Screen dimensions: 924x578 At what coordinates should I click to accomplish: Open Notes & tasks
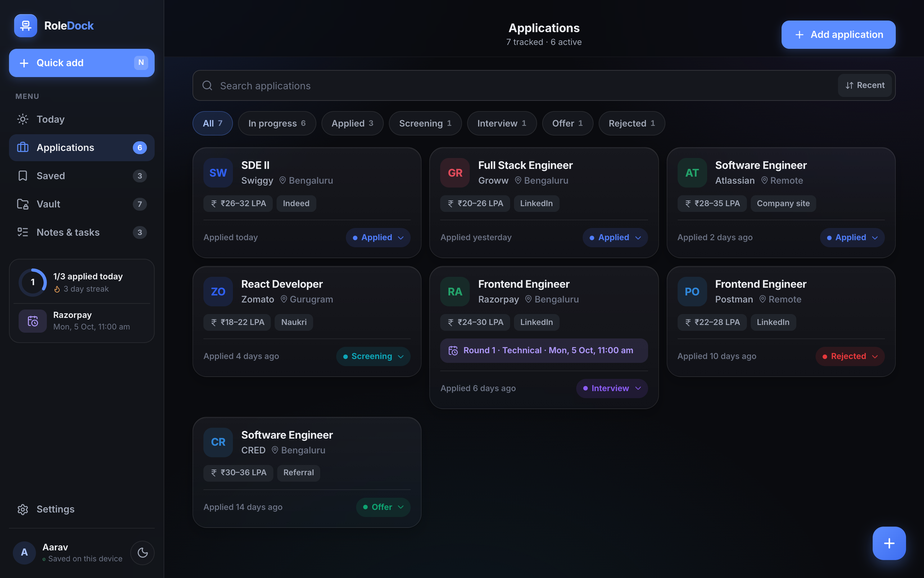click(82, 232)
